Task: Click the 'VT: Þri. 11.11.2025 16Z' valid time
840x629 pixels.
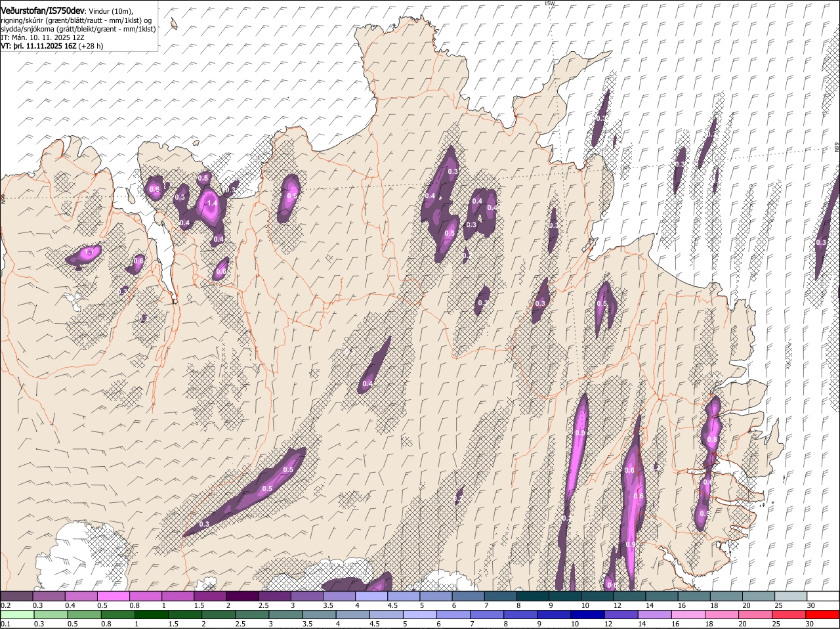Action: pos(39,46)
